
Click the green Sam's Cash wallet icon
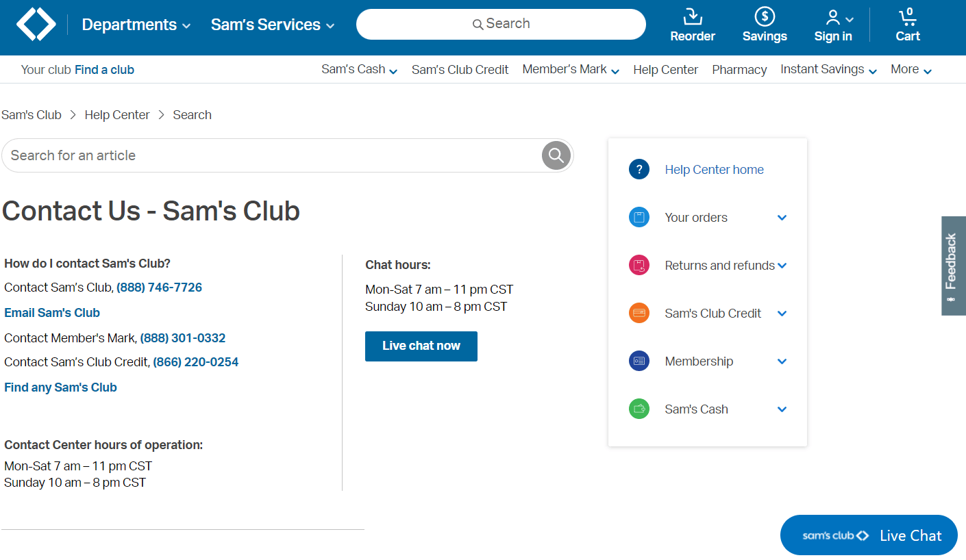(x=639, y=409)
